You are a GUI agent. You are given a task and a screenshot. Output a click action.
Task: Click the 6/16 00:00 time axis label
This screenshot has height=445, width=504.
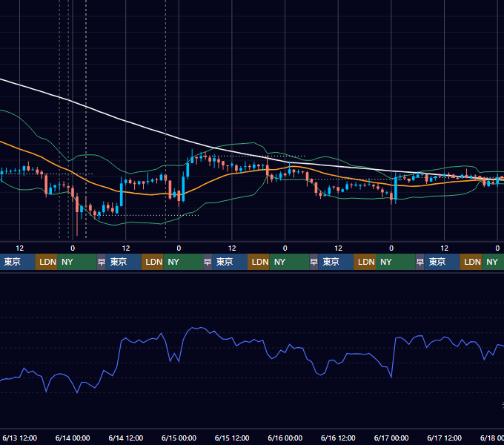tap(285, 438)
